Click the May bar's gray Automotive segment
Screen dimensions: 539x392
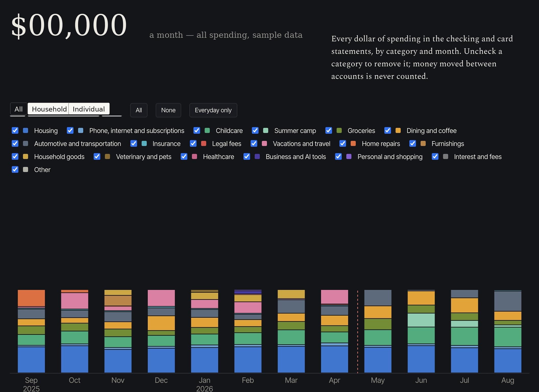pyautogui.click(x=378, y=298)
